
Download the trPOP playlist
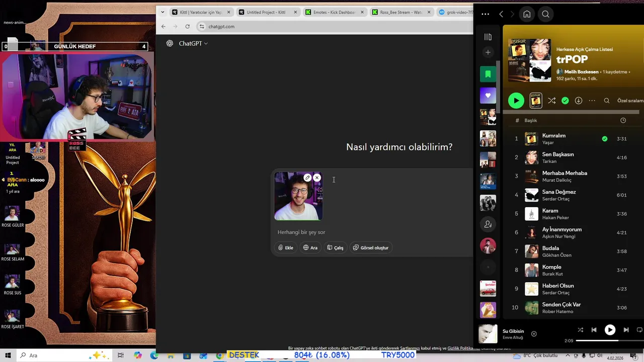pyautogui.click(x=579, y=101)
